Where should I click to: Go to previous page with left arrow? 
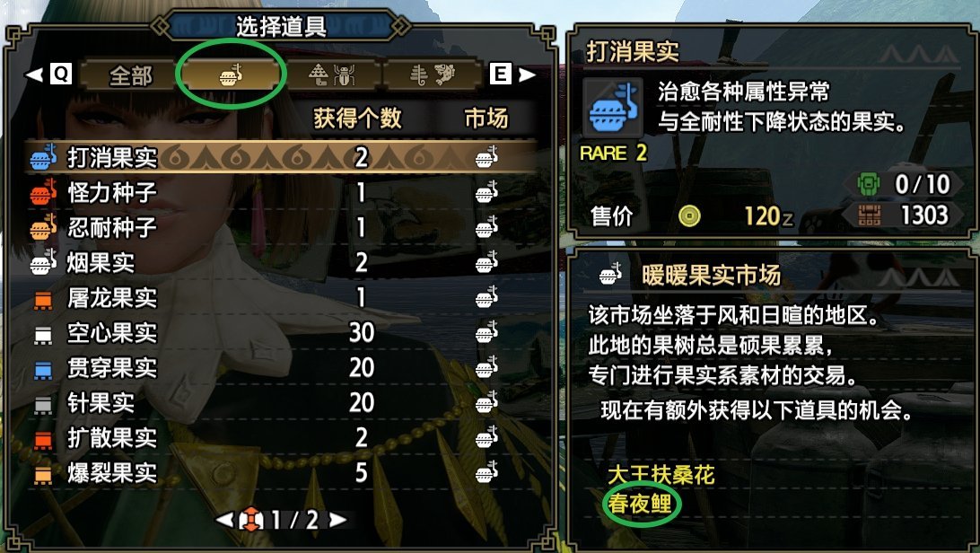223,519
